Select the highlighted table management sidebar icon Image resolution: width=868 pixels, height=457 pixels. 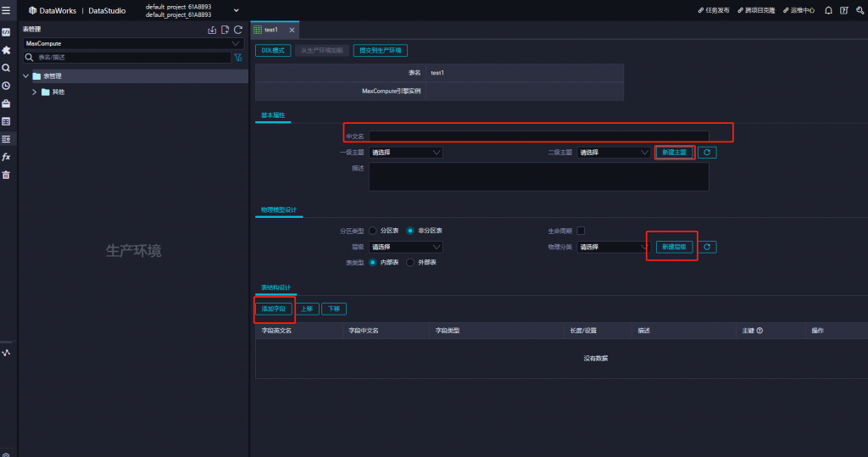[x=6, y=139]
